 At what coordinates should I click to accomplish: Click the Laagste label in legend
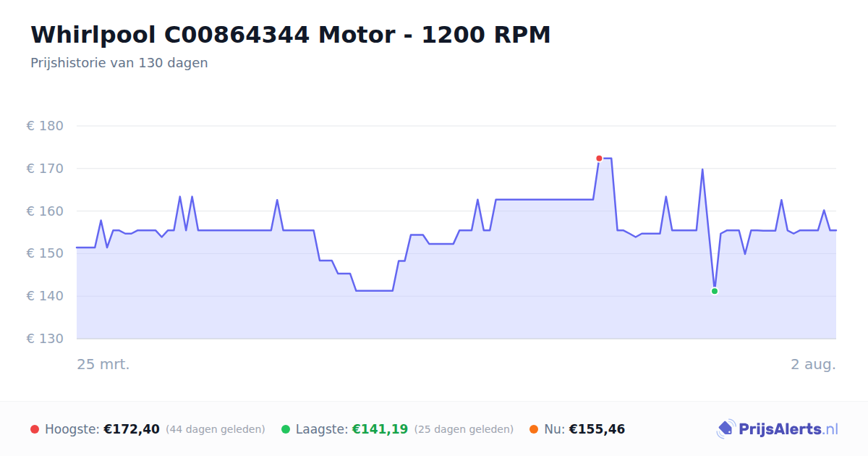(x=321, y=429)
